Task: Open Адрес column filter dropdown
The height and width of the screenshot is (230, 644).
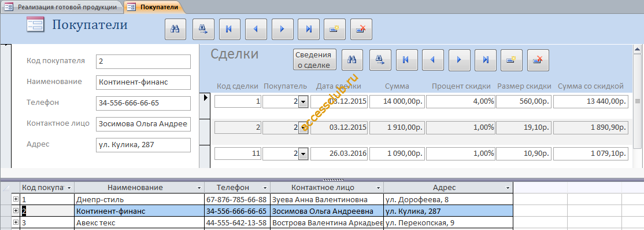Action: pos(508,188)
